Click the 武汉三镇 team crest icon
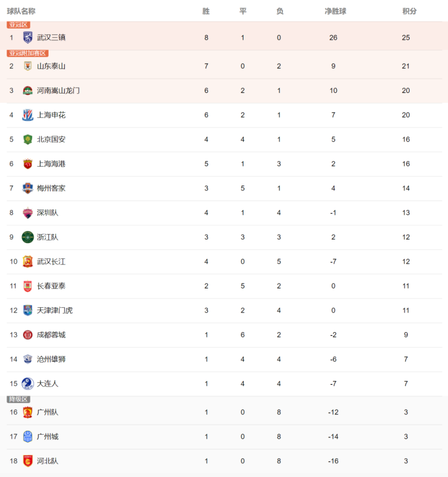 tap(28, 37)
